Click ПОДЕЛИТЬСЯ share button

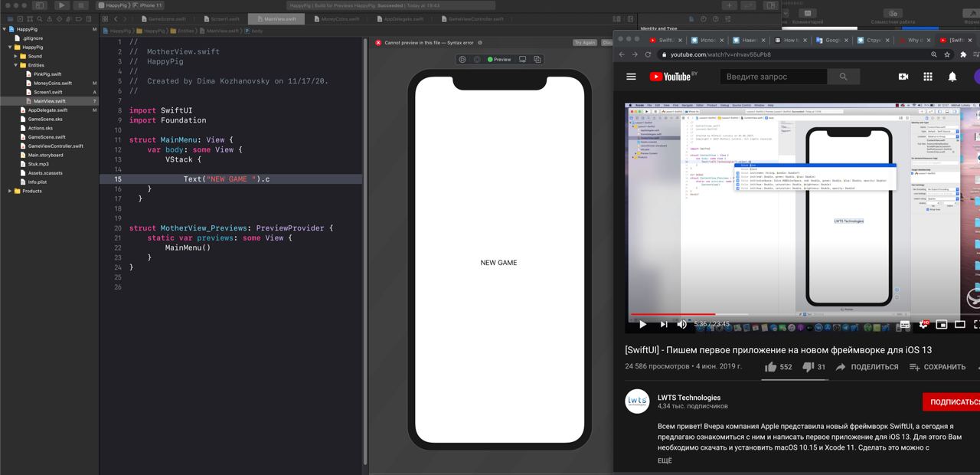coord(867,367)
